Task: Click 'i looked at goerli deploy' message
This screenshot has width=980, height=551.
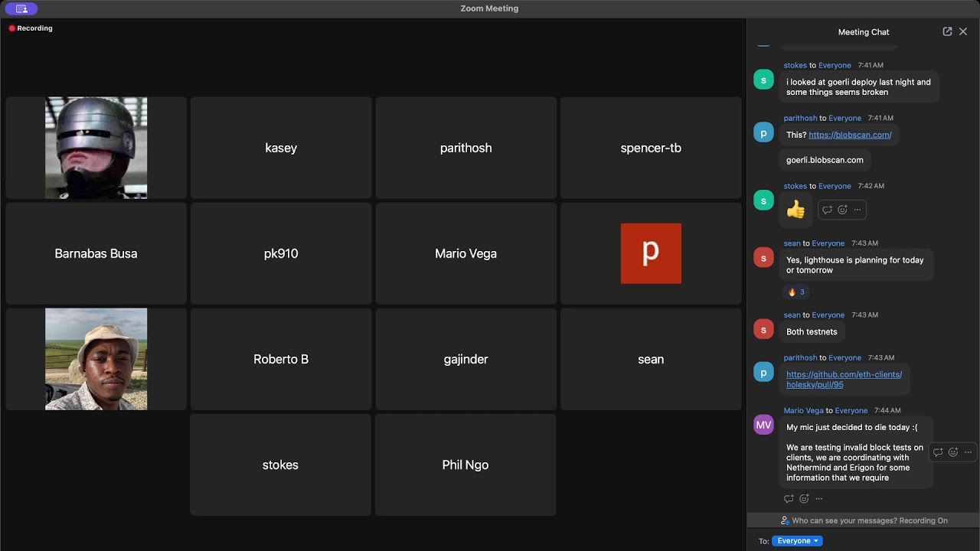Action: (859, 87)
